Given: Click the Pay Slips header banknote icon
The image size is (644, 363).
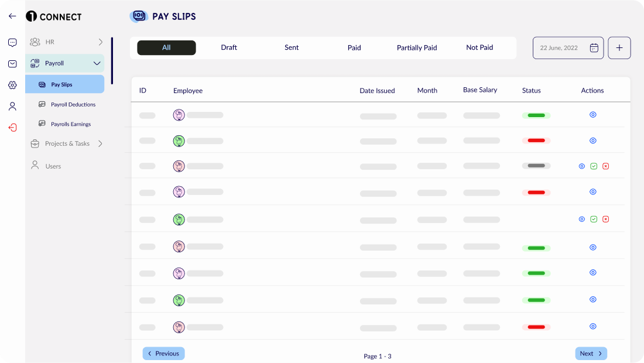Looking at the screenshot, I should tap(139, 16).
